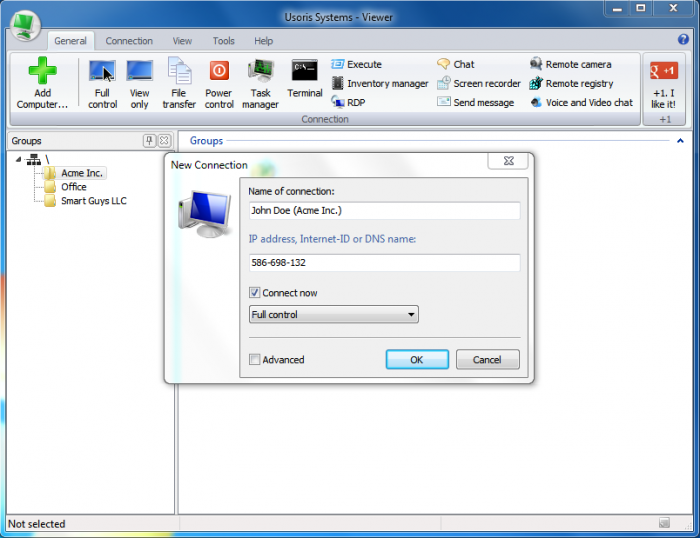Toggle the Groups panel pin button
This screenshot has height=538, width=700.
pos(150,141)
